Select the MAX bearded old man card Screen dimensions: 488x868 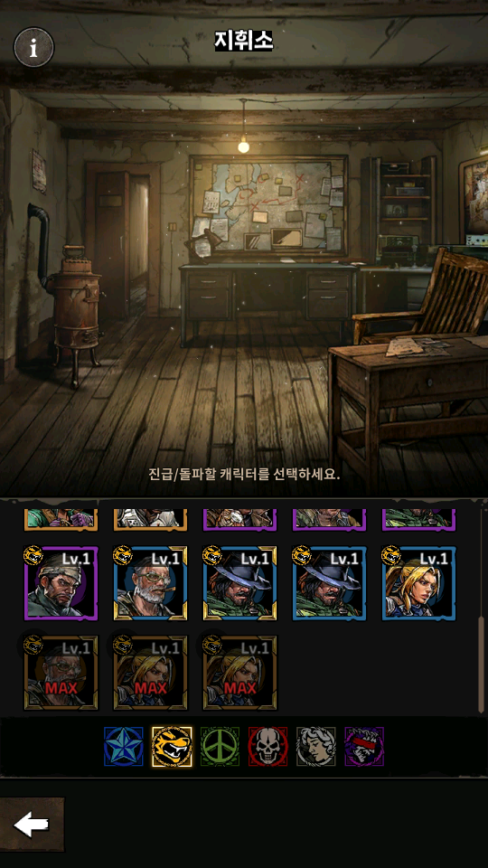coord(61,673)
